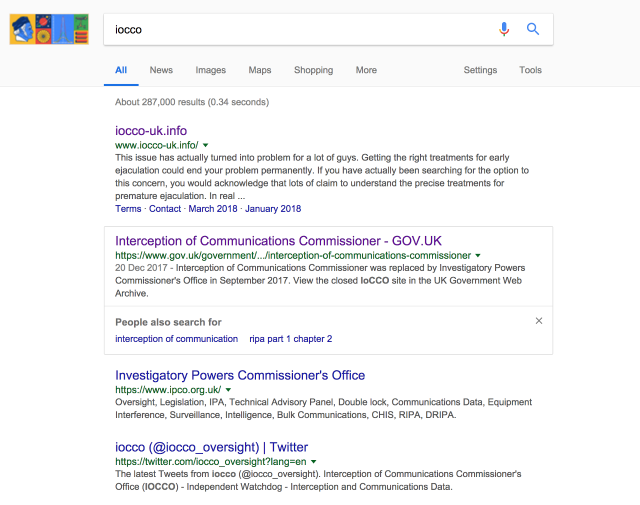640x505 pixels.
Task: Click the People also search for heading
Action: [x=168, y=322]
